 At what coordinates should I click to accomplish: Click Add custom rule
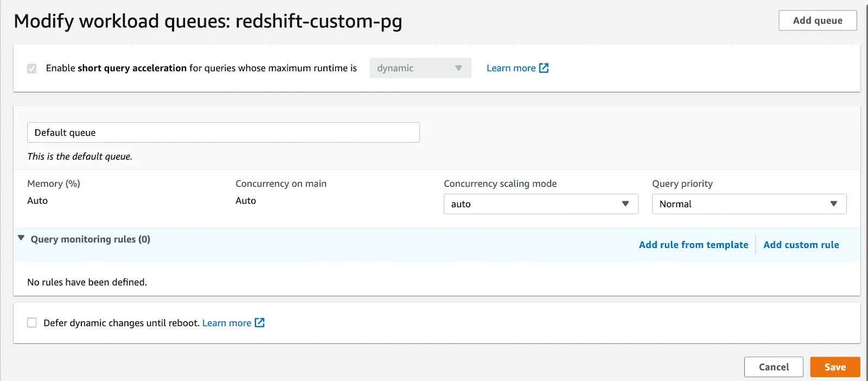pyautogui.click(x=801, y=245)
